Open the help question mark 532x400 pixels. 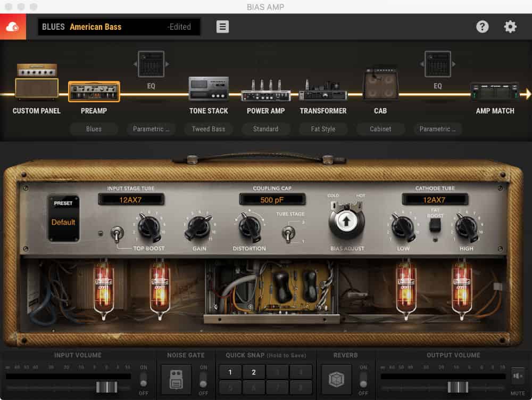coord(483,27)
